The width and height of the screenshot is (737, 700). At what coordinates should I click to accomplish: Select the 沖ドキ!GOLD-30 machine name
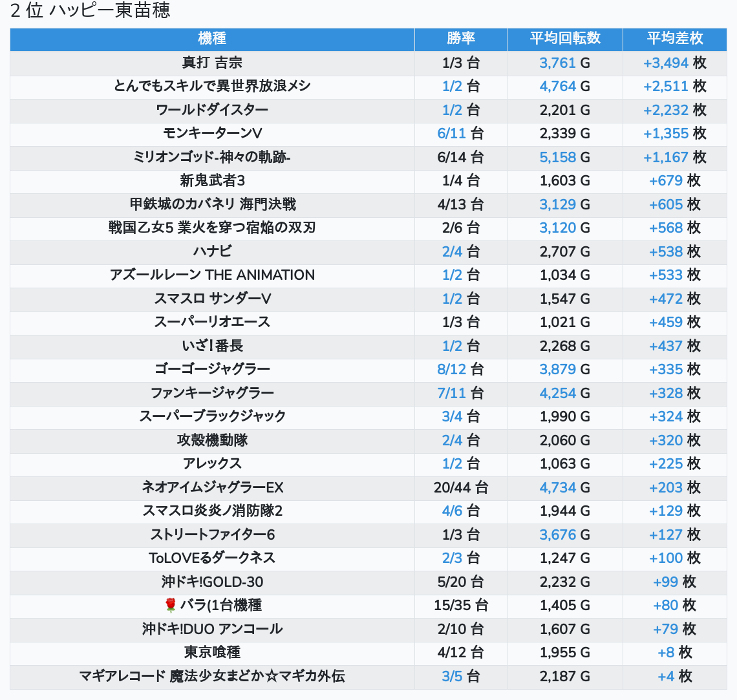[212, 582]
